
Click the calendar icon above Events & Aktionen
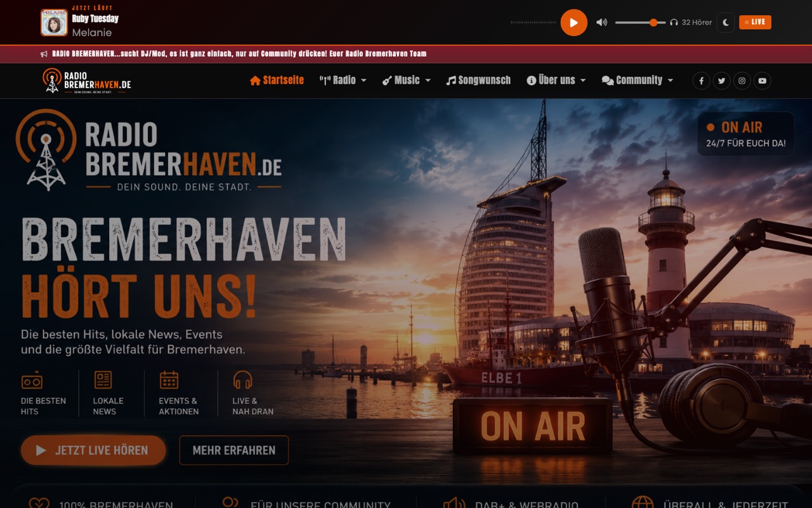click(x=169, y=380)
